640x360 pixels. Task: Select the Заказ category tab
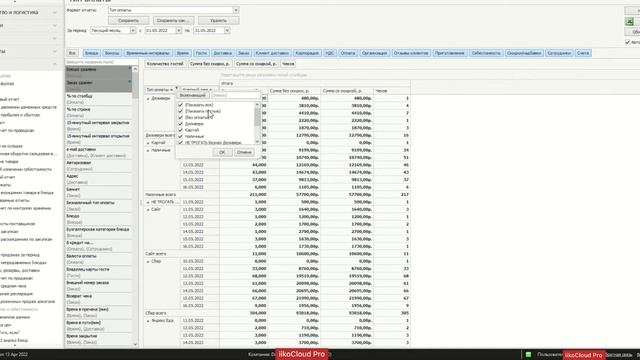point(243,53)
